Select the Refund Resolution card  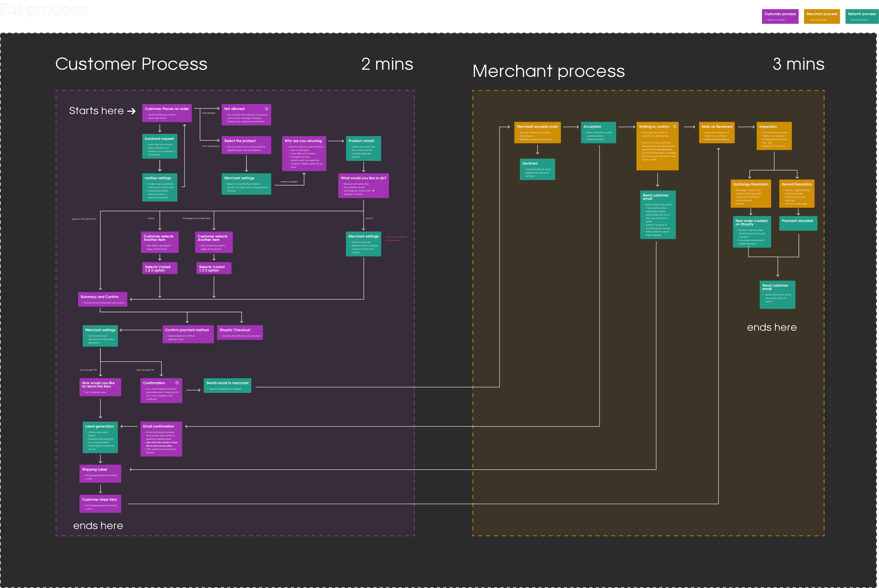(x=797, y=194)
